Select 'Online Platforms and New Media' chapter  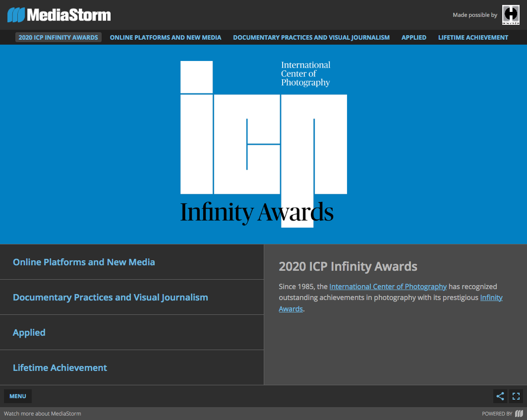pyautogui.click(x=84, y=262)
